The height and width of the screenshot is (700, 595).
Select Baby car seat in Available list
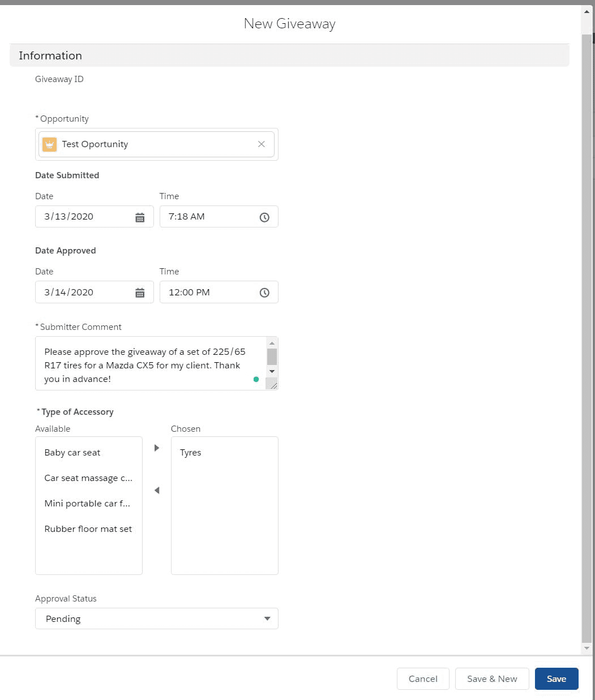click(89, 453)
